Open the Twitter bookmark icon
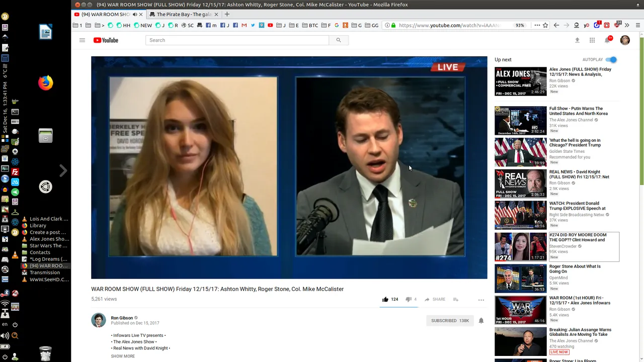The height and width of the screenshot is (362, 644). pos(253,25)
